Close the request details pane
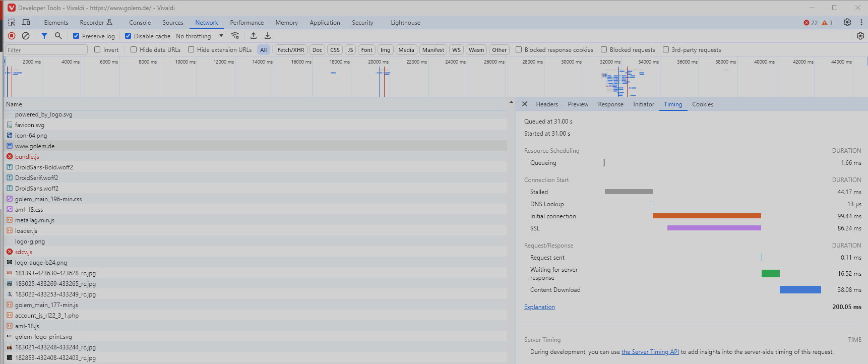Image resolution: width=868 pixels, height=364 pixels. coord(525,104)
